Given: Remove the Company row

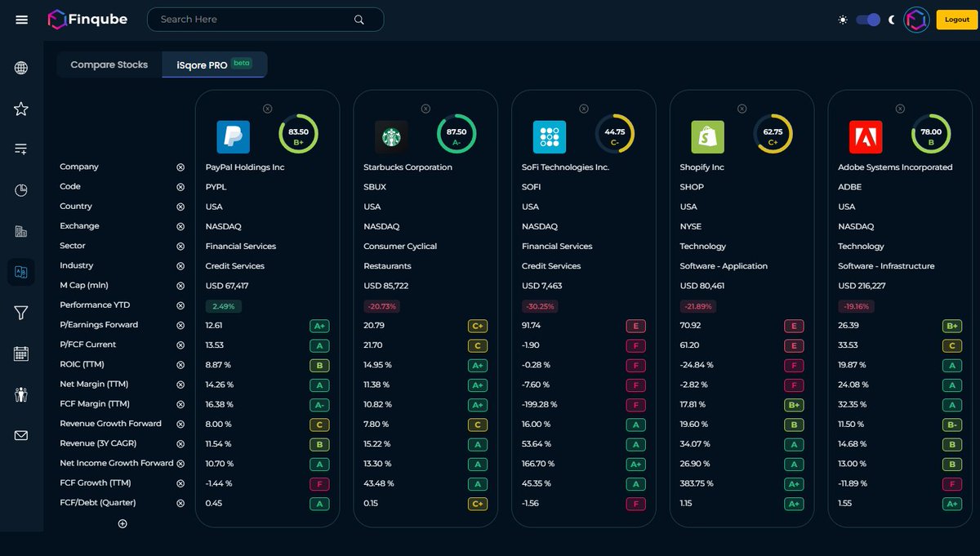Looking at the screenshot, I should 180,167.
